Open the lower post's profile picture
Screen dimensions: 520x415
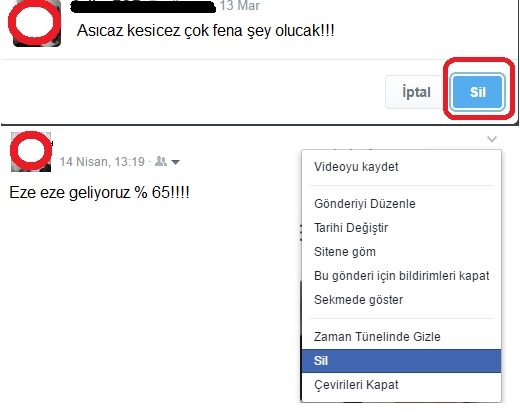pyautogui.click(x=31, y=152)
